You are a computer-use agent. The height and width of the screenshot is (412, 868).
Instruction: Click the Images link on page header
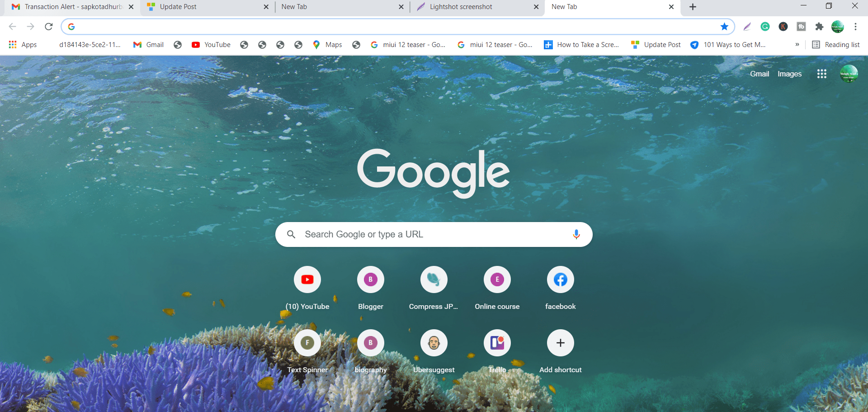coord(789,74)
